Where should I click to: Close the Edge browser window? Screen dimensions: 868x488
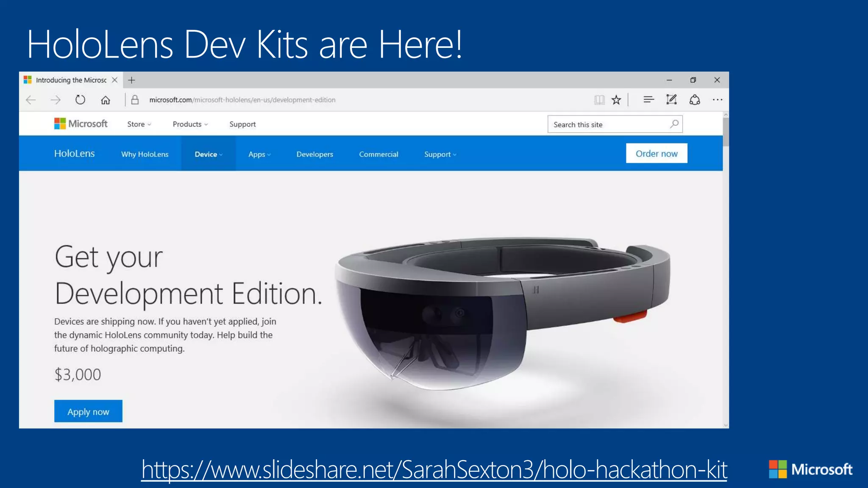[x=717, y=80]
